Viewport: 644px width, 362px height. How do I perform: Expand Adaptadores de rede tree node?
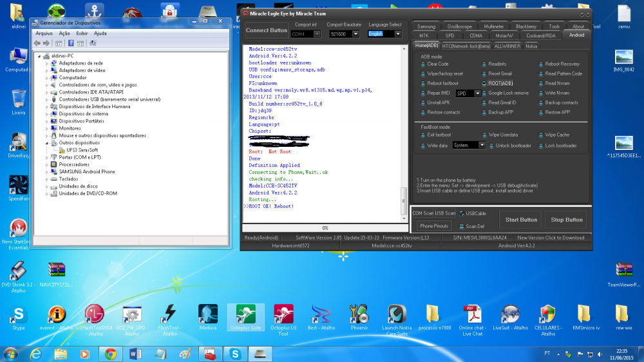click(x=47, y=63)
